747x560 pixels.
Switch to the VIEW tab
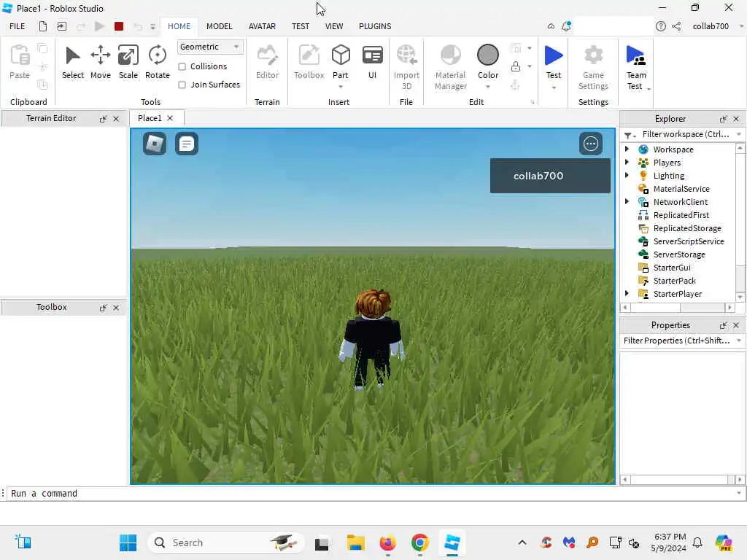[334, 26]
